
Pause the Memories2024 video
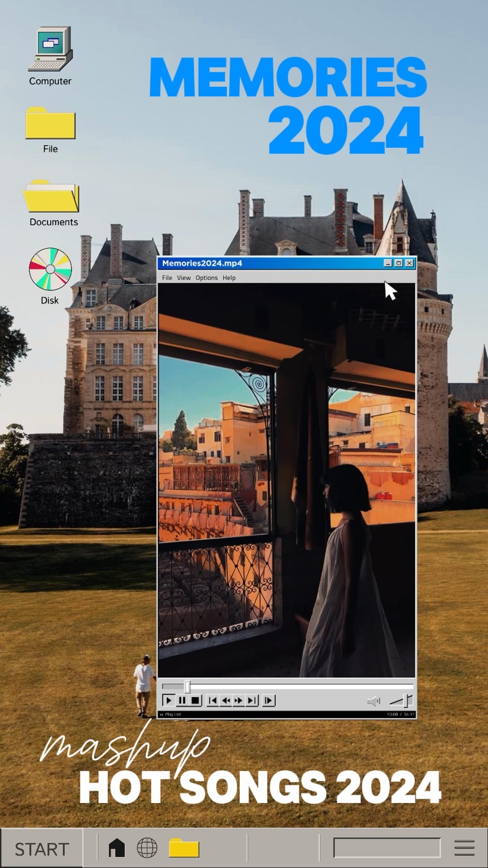tap(182, 701)
